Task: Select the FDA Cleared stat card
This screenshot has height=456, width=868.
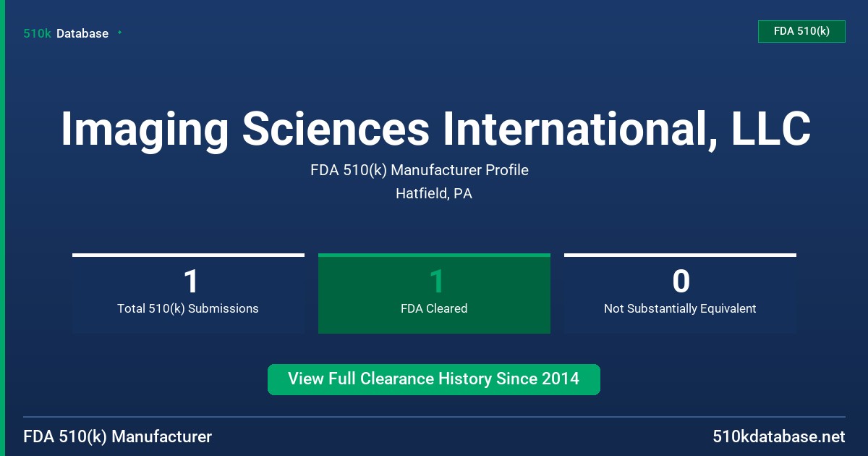Action: pos(434,293)
